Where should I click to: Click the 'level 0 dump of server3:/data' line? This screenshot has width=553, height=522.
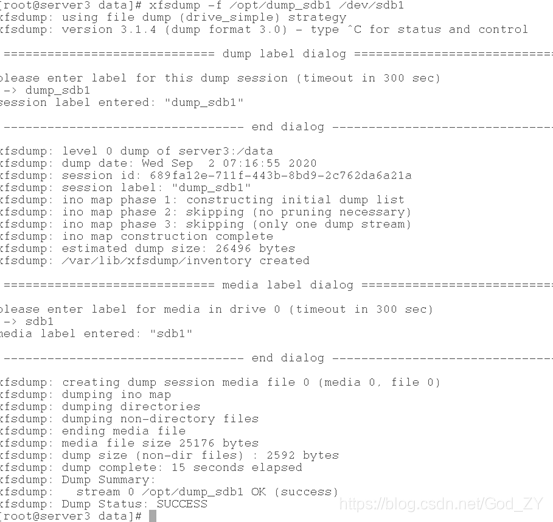click(136, 151)
